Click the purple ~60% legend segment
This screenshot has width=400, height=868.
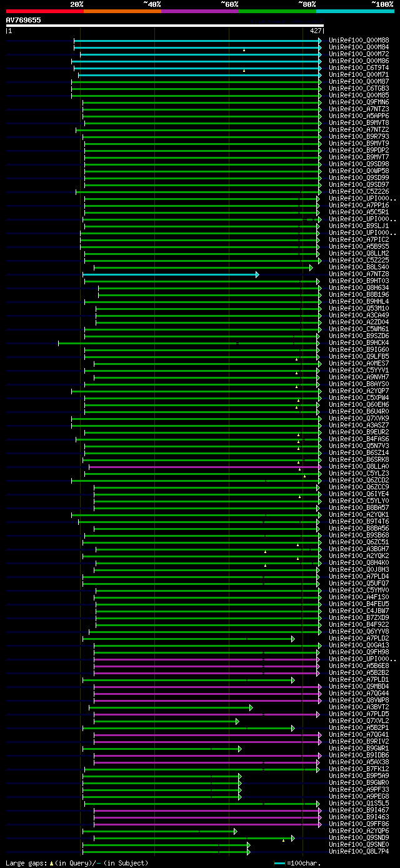point(200,11)
